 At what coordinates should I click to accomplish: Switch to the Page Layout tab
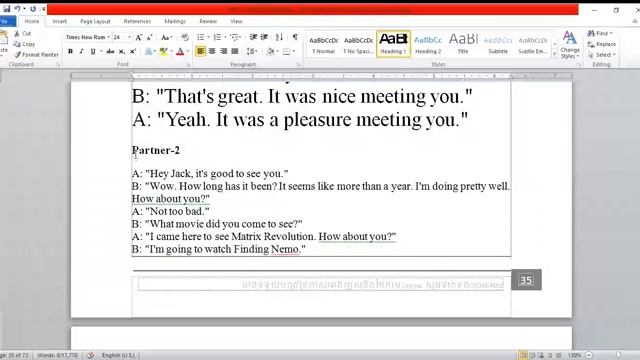[95, 21]
